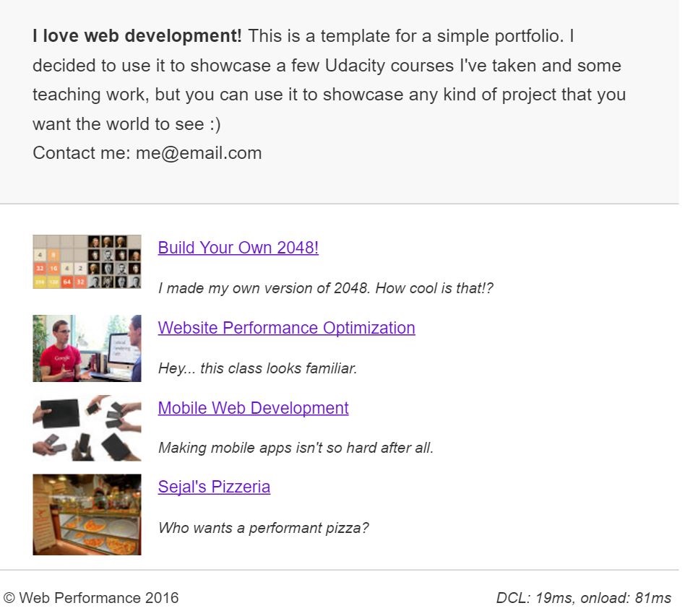Click the '© Web Performance 2016' footer text
This screenshot has height=616, width=685.
[x=91, y=598]
